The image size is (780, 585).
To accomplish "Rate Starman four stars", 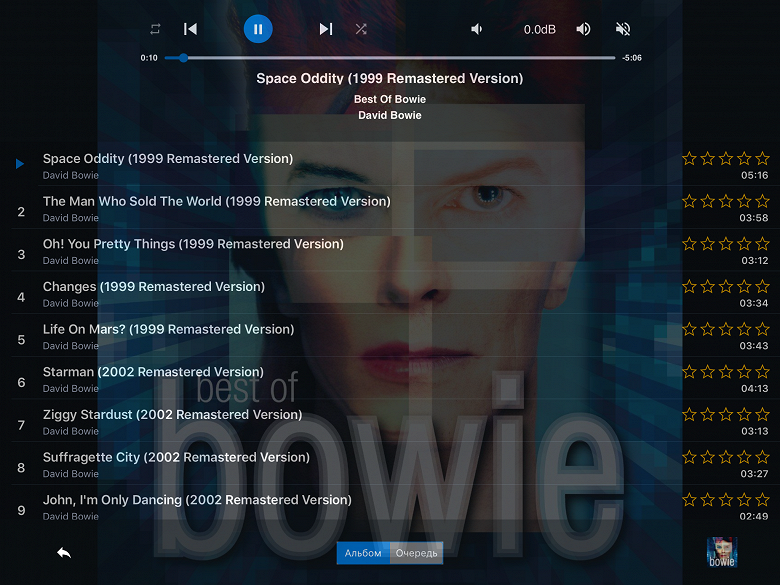I will [x=744, y=372].
